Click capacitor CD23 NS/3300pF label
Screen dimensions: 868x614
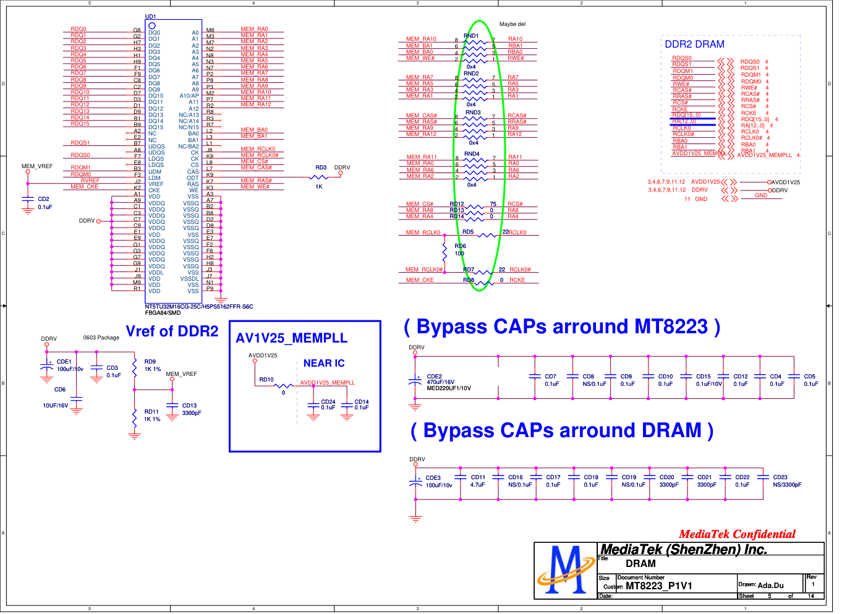click(x=787, y=481)
